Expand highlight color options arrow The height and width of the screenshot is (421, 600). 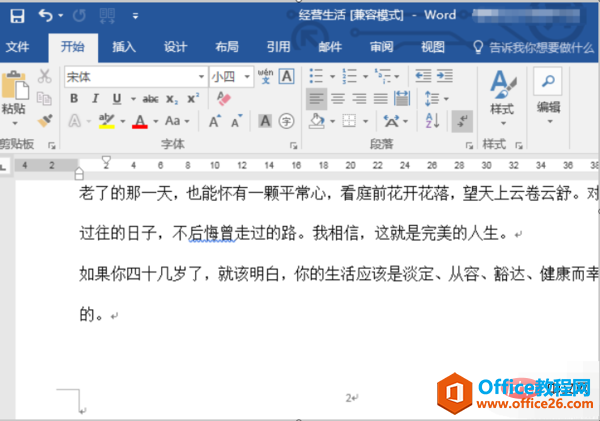click(123, 122)
